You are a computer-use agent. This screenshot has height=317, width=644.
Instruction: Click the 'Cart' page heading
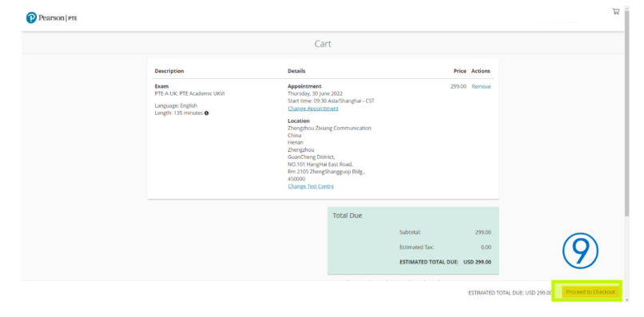323,44
